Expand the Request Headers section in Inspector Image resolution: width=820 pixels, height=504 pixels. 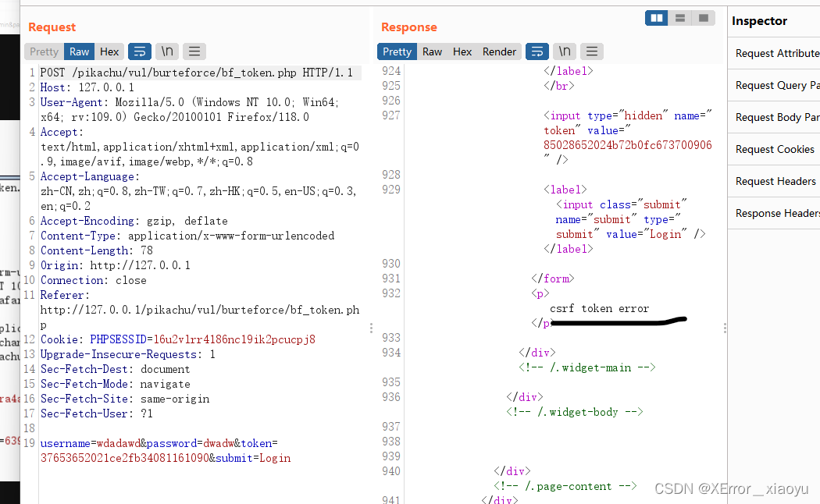click(775, 181)
